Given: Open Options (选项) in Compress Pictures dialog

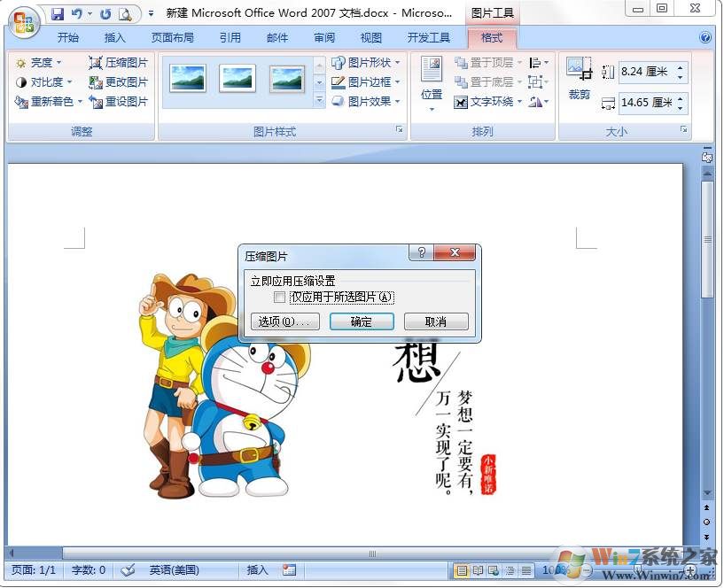Looking at the screenshot, I should (x=284, y=322).
